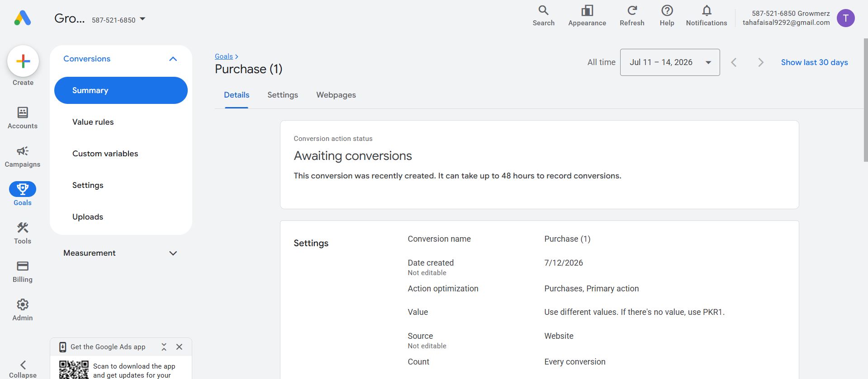Open Admin gear icon

click(23, 304)
